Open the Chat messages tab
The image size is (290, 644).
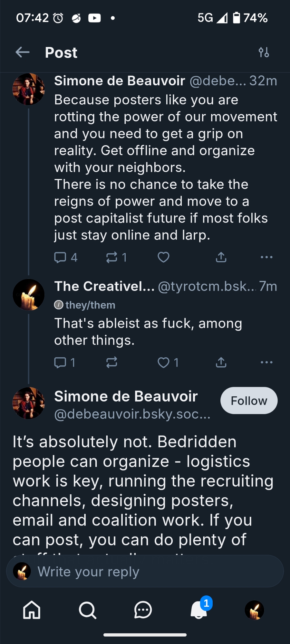coord(143,610)
